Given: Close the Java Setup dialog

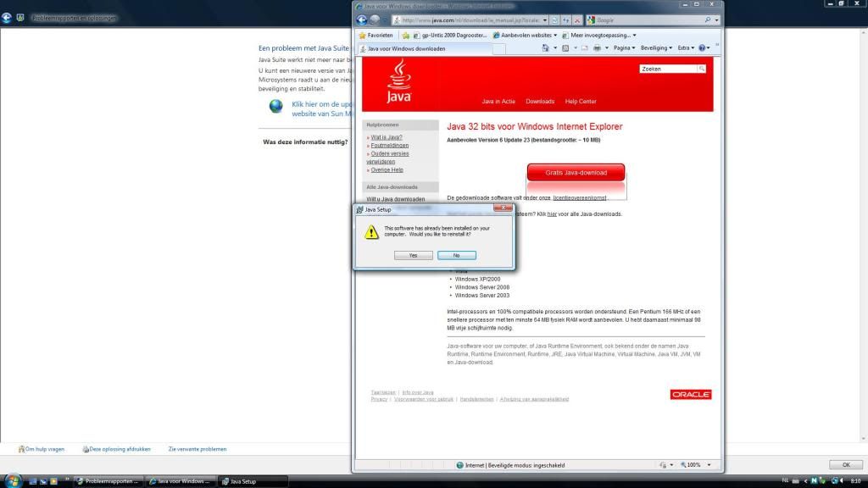Looking at the screenshot, I should coord(503,208).
